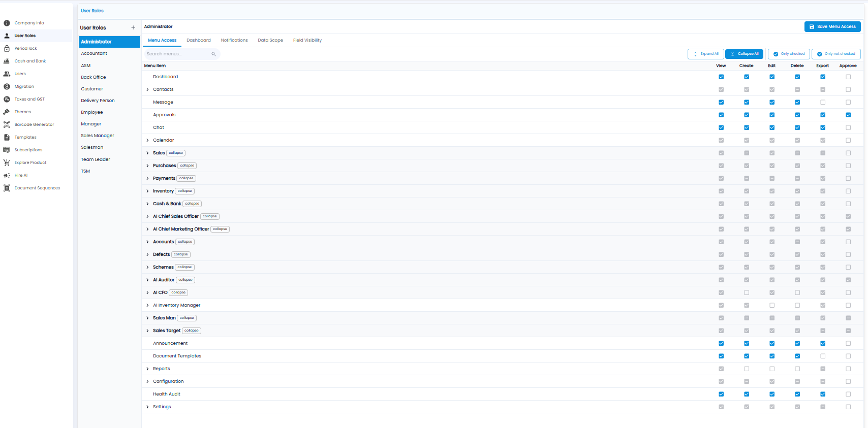Open Templates document icon
The image size is (868, 428).
(7, 137)
